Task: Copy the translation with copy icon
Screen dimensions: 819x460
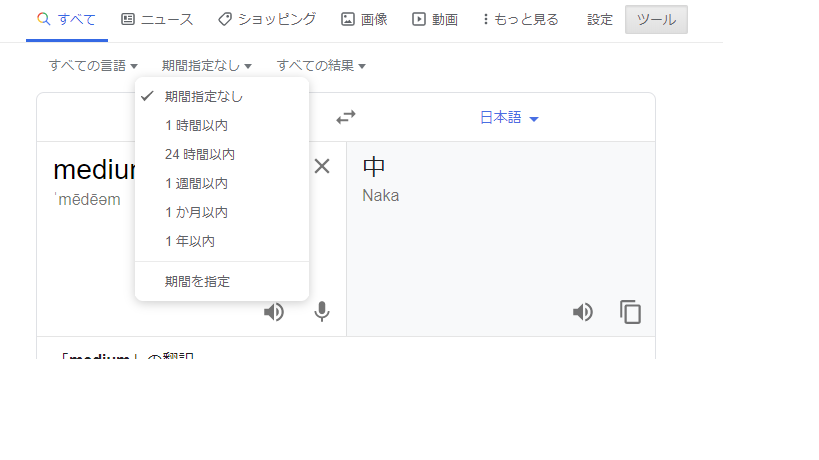Action: 630,312
